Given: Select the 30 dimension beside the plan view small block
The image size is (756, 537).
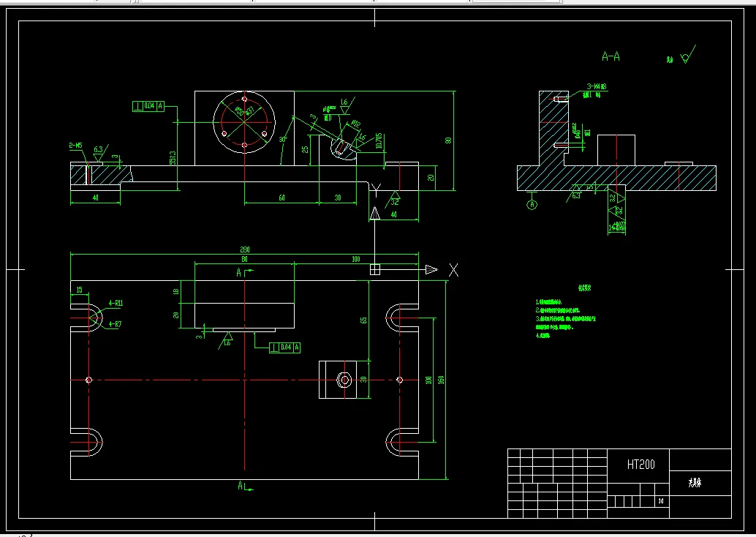Looking at the screenshot, I should (363, 380).
